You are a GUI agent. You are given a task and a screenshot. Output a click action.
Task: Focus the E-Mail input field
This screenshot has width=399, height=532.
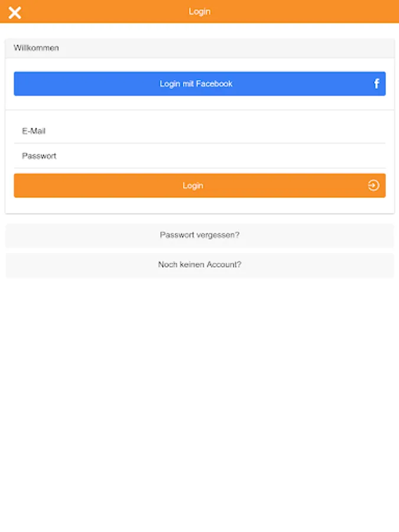click(200, 131)
